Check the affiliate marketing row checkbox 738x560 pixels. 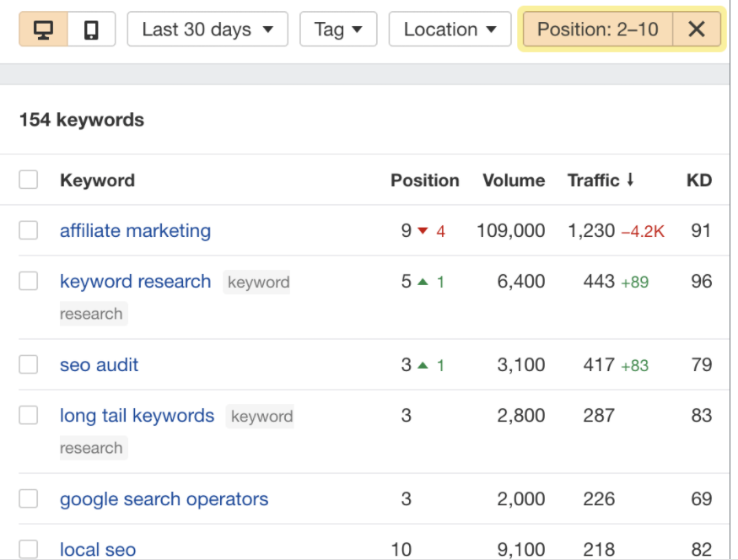29,230
